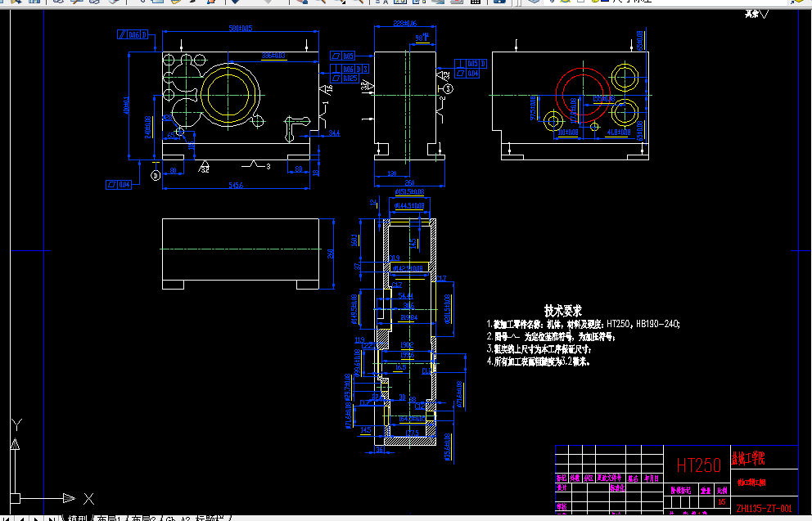The image size is (812, 521).
Task: Select vertical 260 dimension beside top view
Action: [x=331, y=254]
